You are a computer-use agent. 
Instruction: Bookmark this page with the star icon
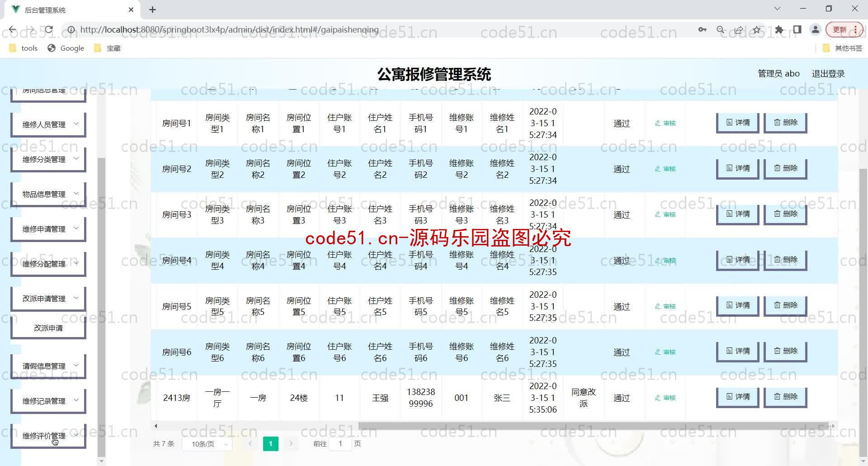756,30
